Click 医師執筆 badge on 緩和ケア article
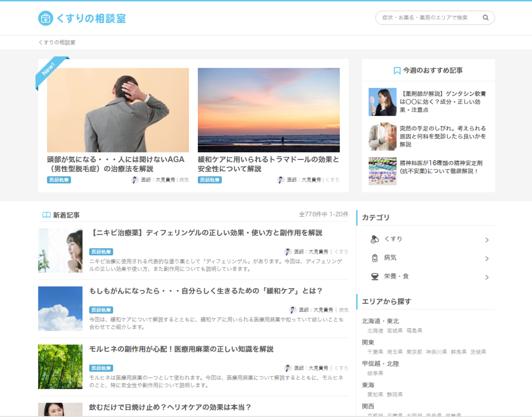This screenshot has width=532, height=417. click(x=101, y=310)
